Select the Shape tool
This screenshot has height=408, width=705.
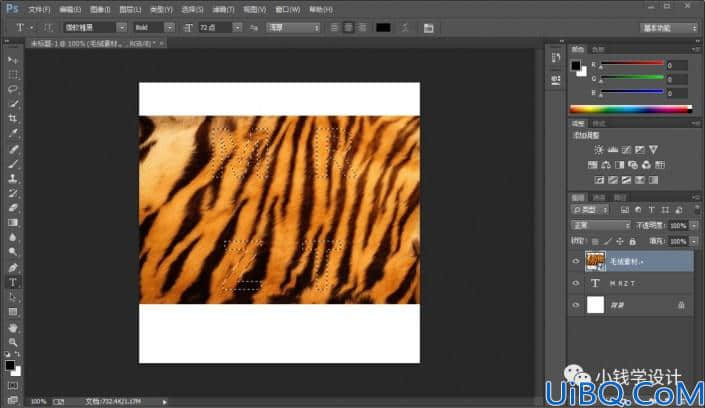point(13,312)
